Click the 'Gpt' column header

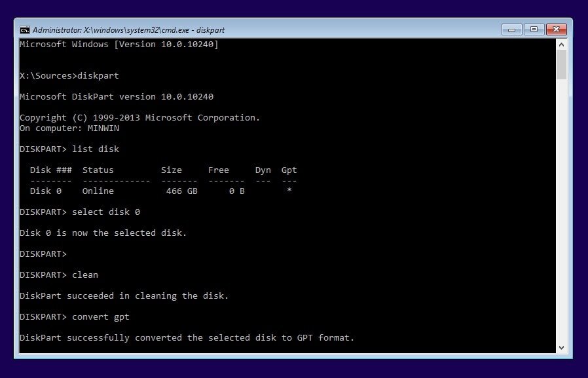pyautogui.click(x=289, y=170)
